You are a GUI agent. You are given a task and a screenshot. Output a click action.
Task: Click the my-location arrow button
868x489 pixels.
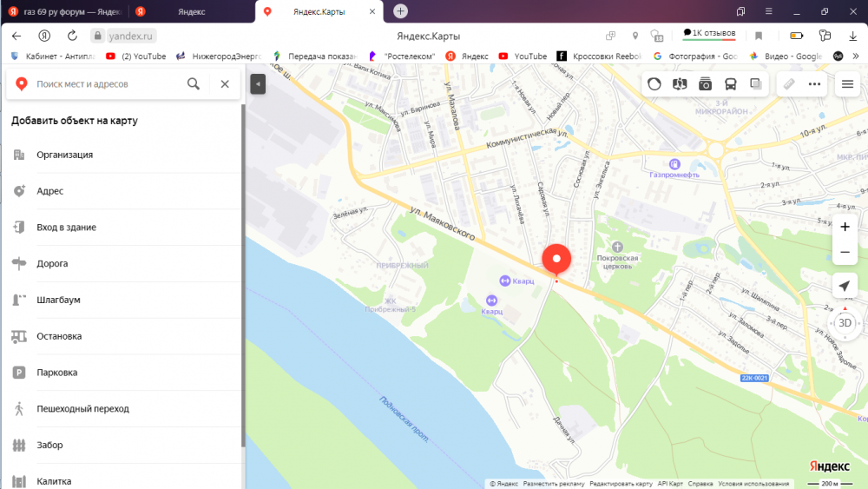(x=845, y=287)
